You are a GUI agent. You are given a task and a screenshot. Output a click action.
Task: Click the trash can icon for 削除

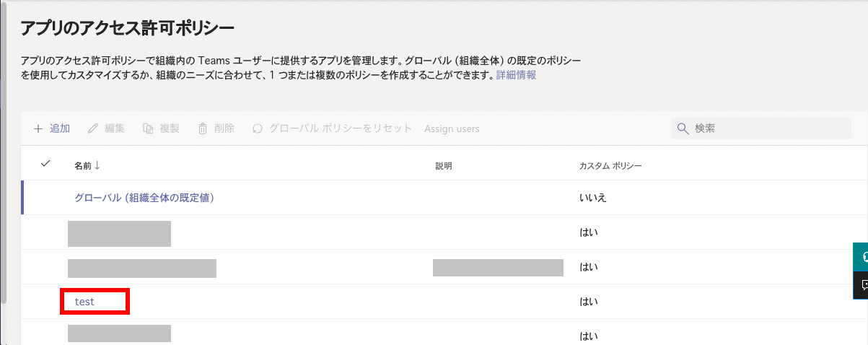point(203,128)
